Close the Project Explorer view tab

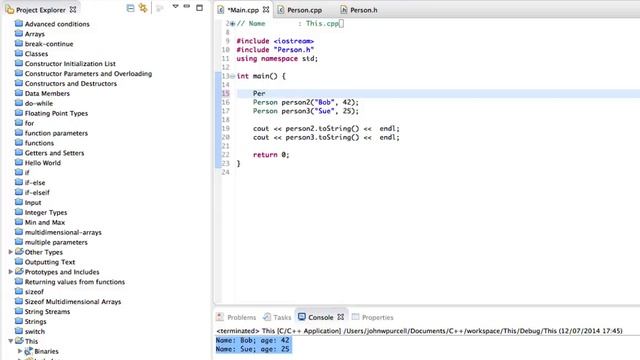[x=73, y=9]
